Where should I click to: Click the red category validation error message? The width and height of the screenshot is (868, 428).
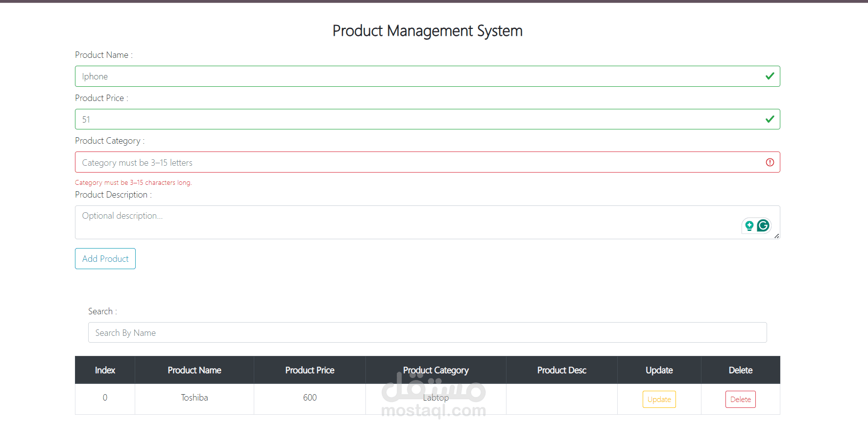pyautogui.click(x=133, y=182)
